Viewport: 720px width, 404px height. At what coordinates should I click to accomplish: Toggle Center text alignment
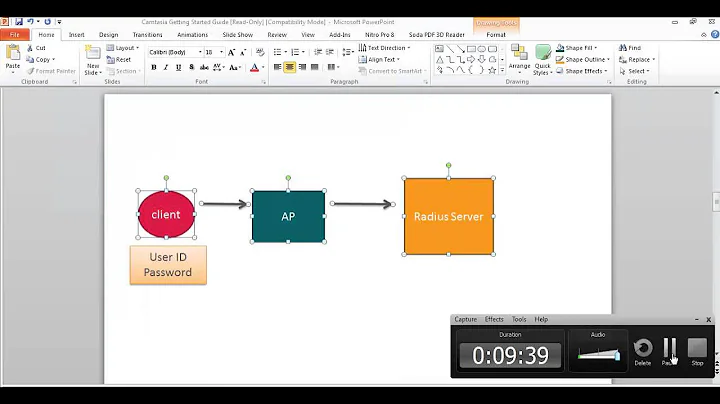290,67
